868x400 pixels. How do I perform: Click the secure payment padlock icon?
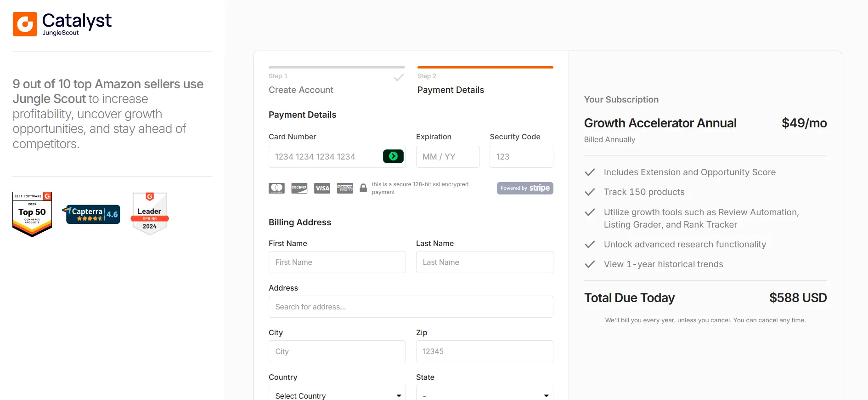tap(363, 188)
